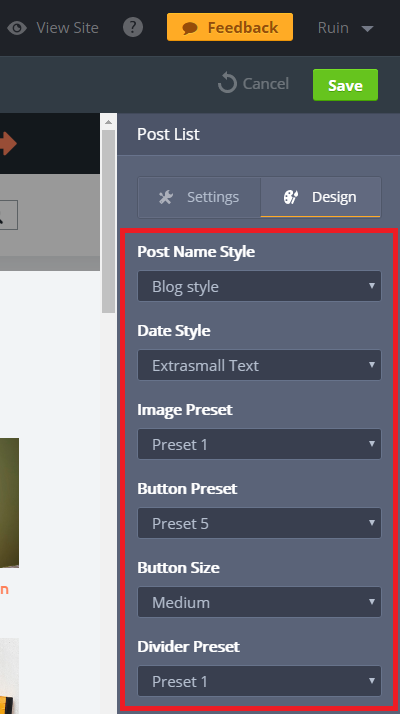
Task: Switch to the Design tab
Action: click(x=321, y=197)
